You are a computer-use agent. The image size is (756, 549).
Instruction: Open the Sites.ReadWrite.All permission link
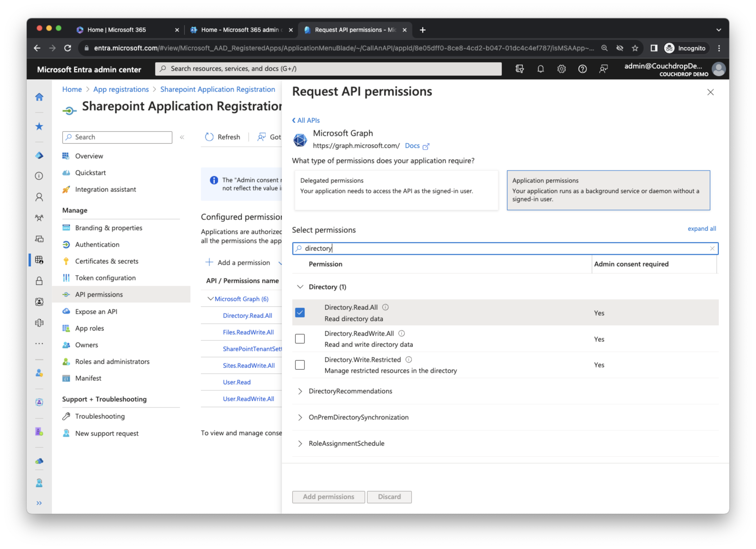(x=249, y=365)
